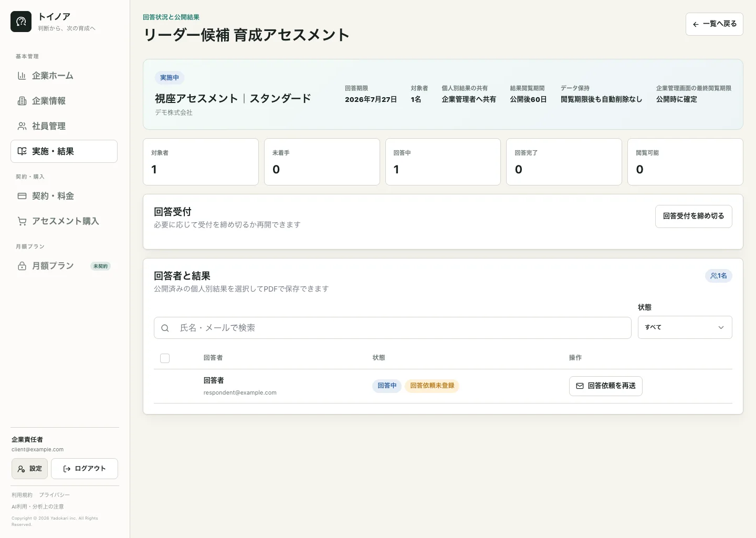
Task: Click the 対象者 count card
Action: [201, 162]
